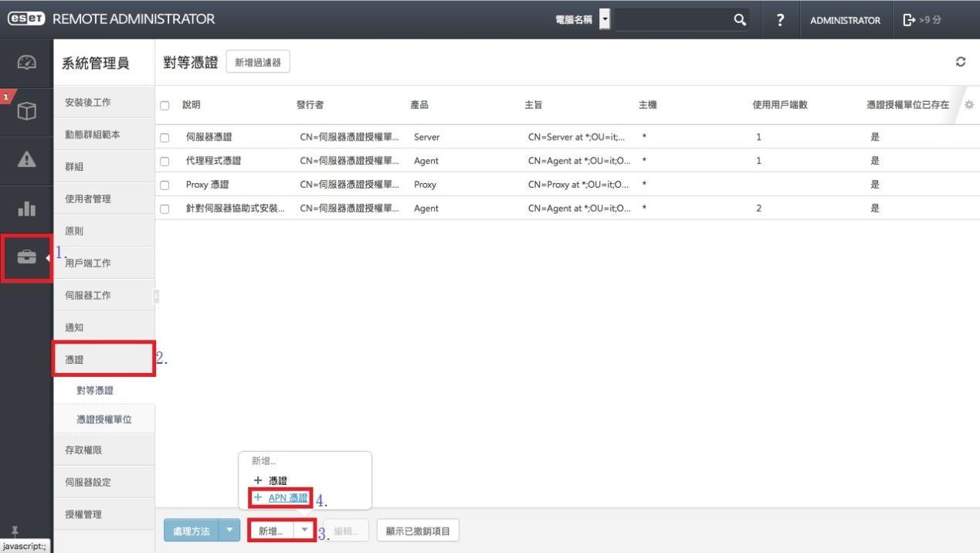Click the 顯示已撤銷項目 button
Screen dimensions: 980x553
(x=418, y=531)
